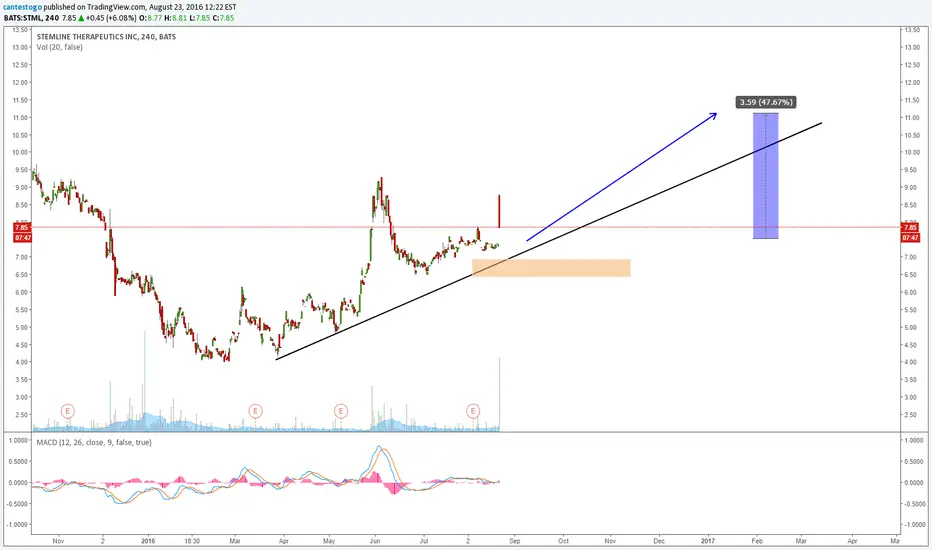Click the August 23, 2016 12:22 EST timestamp

193,7
